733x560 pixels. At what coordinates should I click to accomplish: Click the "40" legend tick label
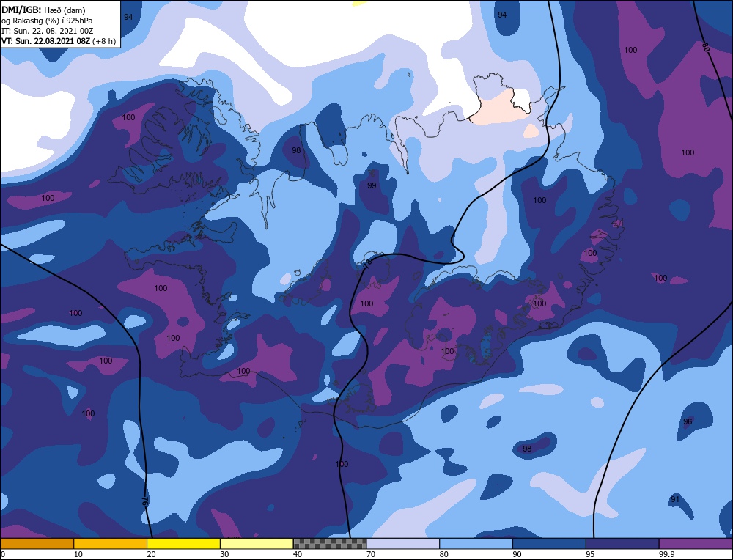298,554
